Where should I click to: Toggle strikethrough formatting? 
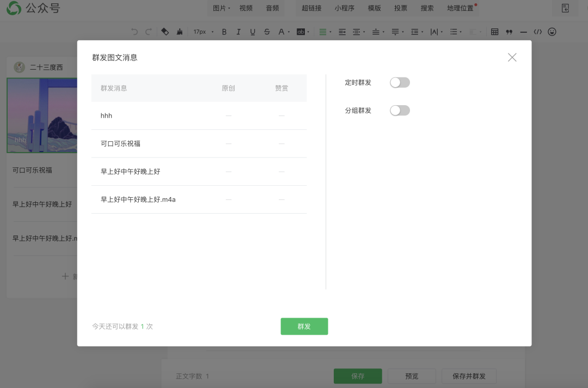267,32
